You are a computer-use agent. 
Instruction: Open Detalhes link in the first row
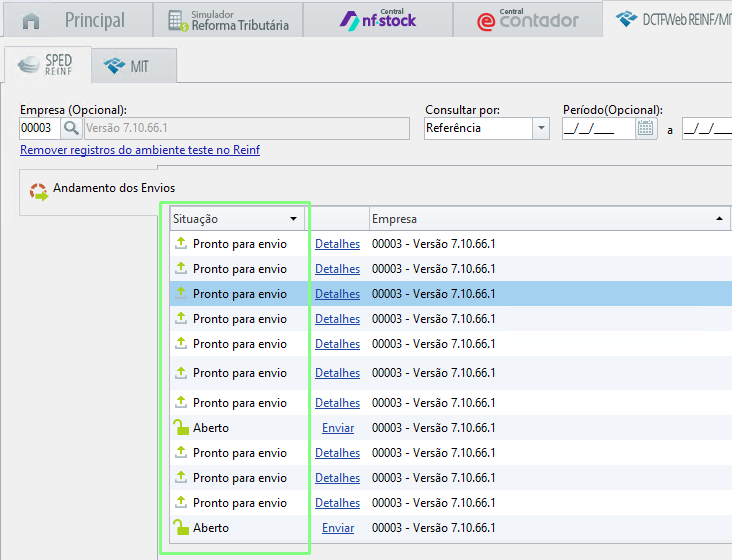coord(337,244)
